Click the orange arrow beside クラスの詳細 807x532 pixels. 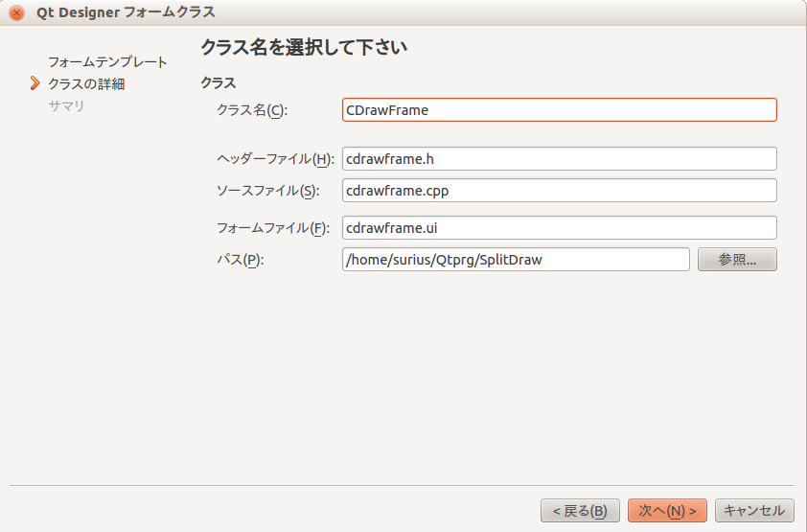(35, 83)
